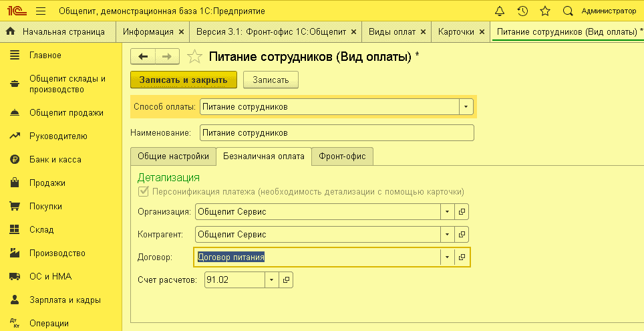Switch to the Общие настройки tab
644x331 pixels.
pos(173,156)
